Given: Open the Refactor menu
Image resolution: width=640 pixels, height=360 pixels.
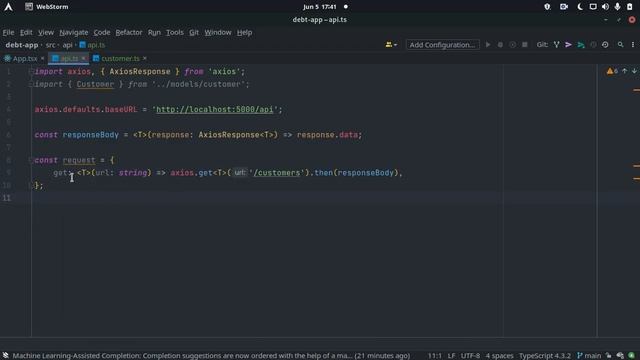Looking at the screenshot, I should [129, 32].
